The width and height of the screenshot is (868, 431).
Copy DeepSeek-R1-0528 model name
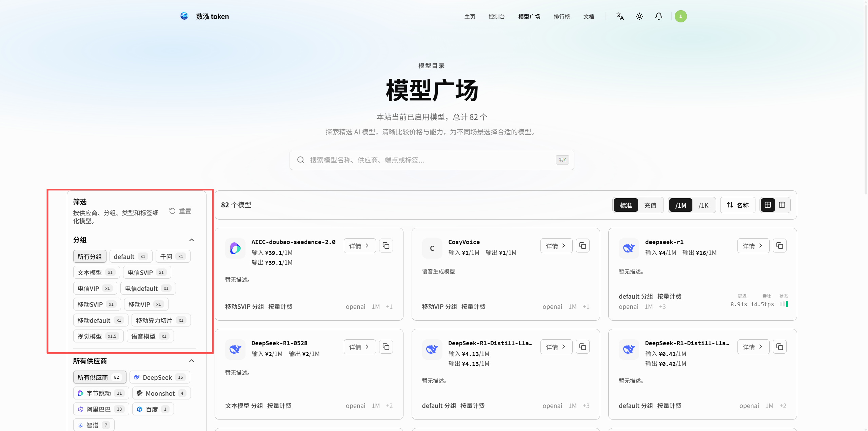(x=386, y=347)
